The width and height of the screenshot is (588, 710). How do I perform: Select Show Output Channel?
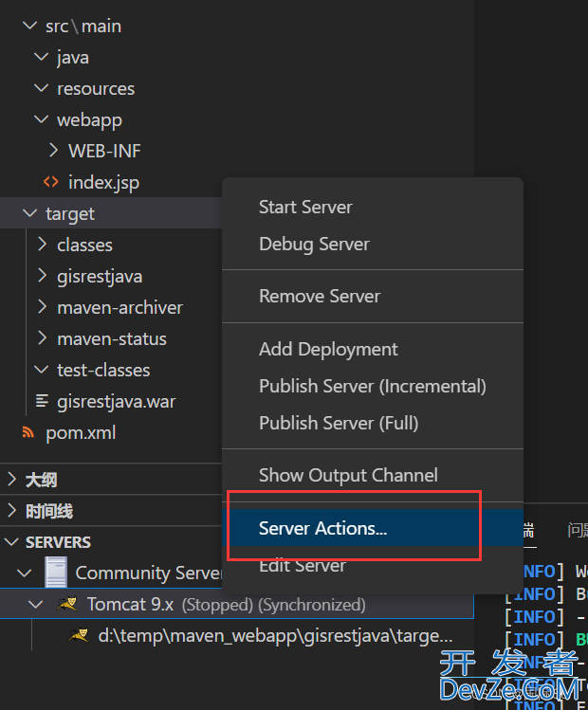point(373,476)
